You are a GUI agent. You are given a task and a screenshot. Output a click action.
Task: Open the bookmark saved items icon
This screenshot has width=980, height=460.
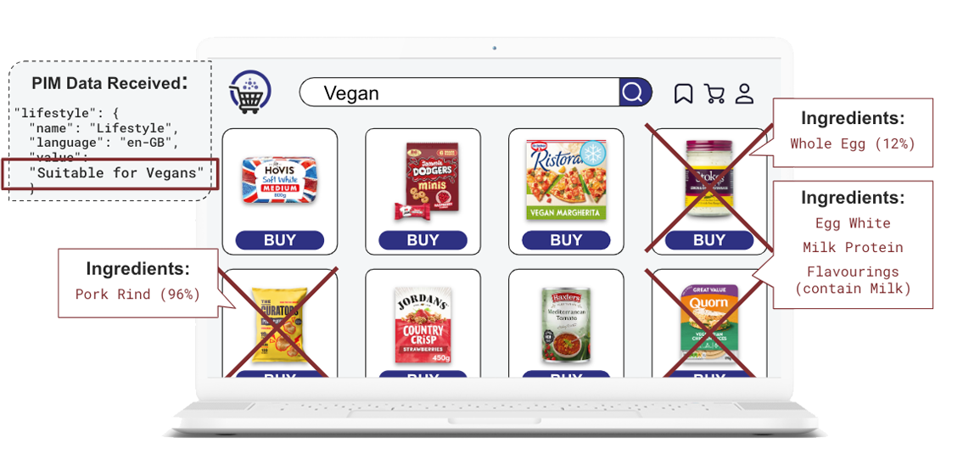click(x=683, y=93)
